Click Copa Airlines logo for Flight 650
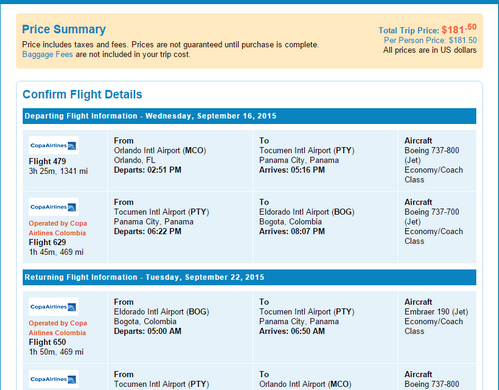The image size is (499, 390). pyautogui.click(x=54, y=307)
